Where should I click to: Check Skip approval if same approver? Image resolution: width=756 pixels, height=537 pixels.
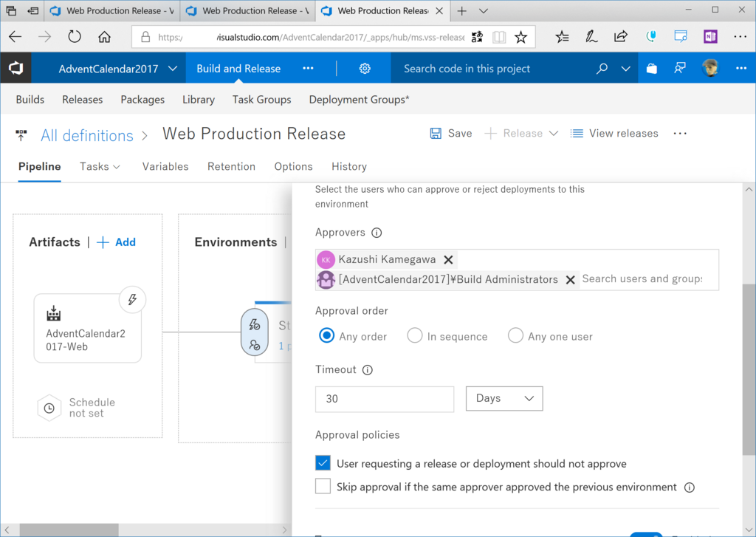tap(323, 486)
